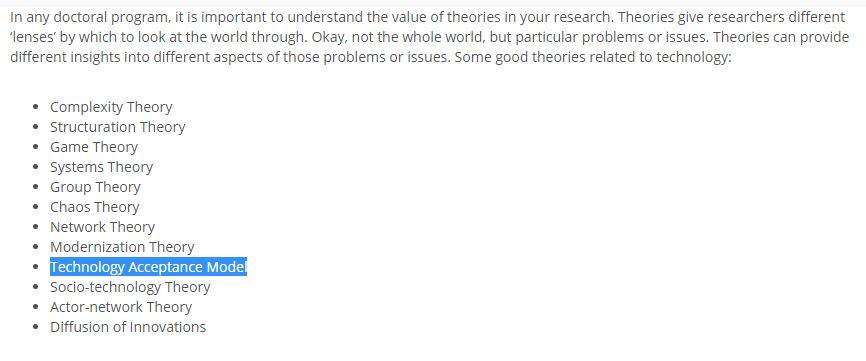The width and height of the screenshot is (866, 361).
Task: Click the bullet before Technology Acceptance Model
Action: click(36, 268)
